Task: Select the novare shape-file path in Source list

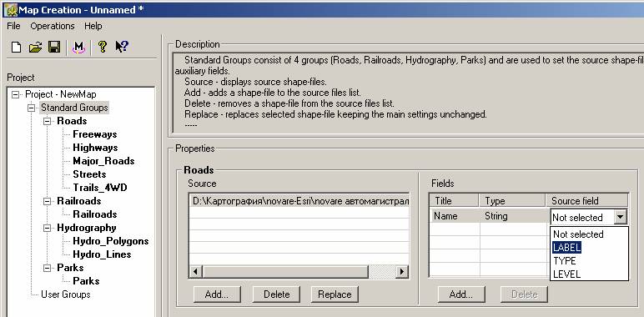Action: click(299, 201)
